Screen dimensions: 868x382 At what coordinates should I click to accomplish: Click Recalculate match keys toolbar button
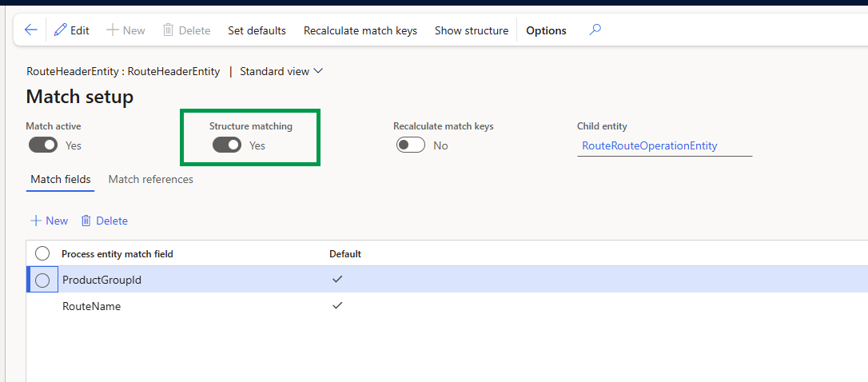[x=360, y=30]
